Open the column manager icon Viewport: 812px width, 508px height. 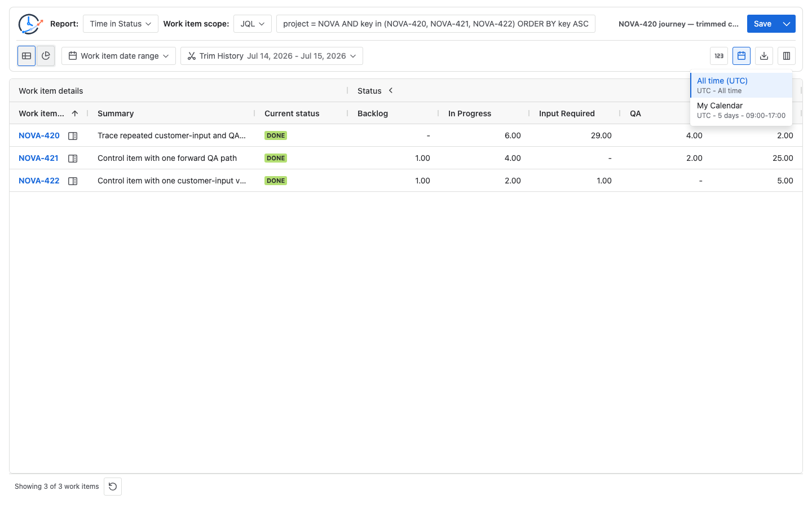pyautogui.click(x=787, y=56)
